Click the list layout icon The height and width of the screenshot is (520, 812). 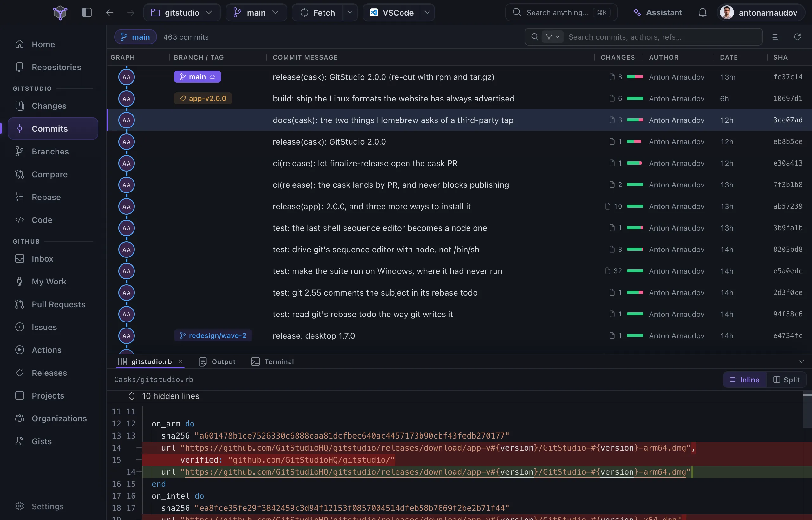coord(776,37)
